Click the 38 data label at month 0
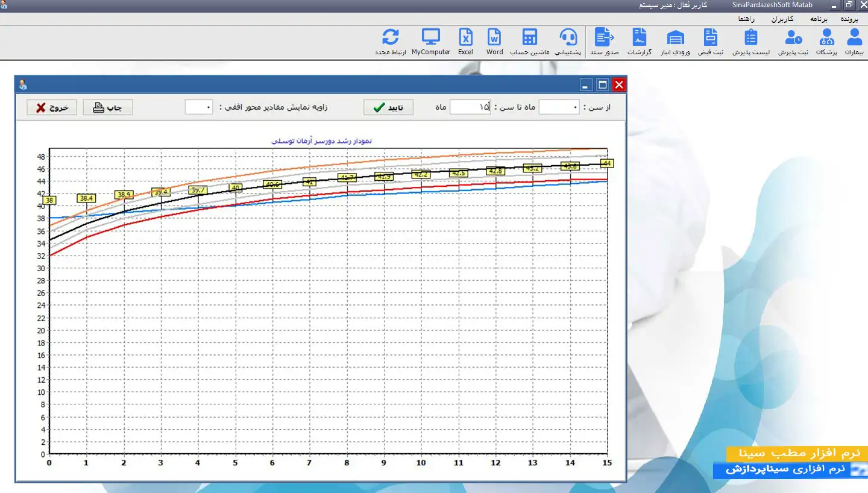868x493 pixels. 49,201
